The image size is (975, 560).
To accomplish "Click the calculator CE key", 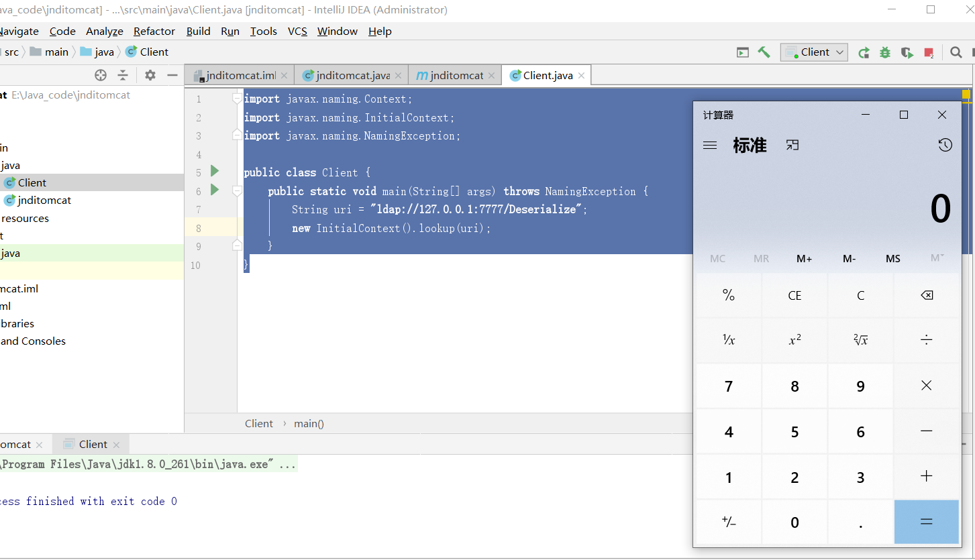I will click(x=794, y=295).
